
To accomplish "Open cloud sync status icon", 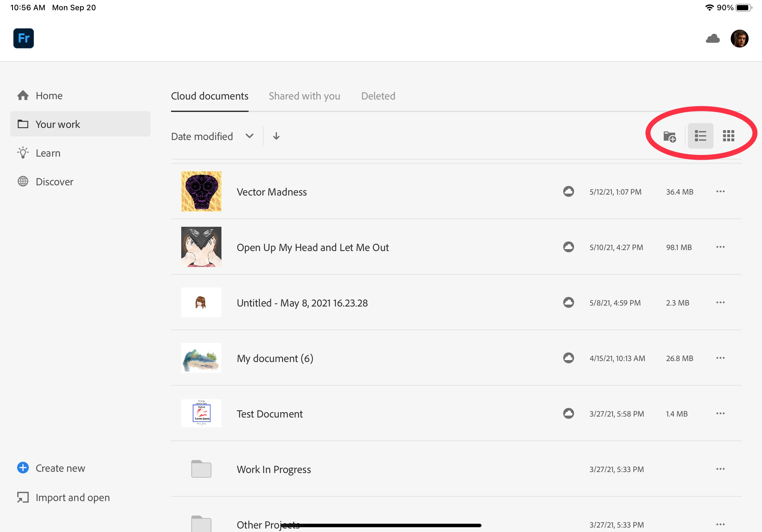I will coord(713,39).
